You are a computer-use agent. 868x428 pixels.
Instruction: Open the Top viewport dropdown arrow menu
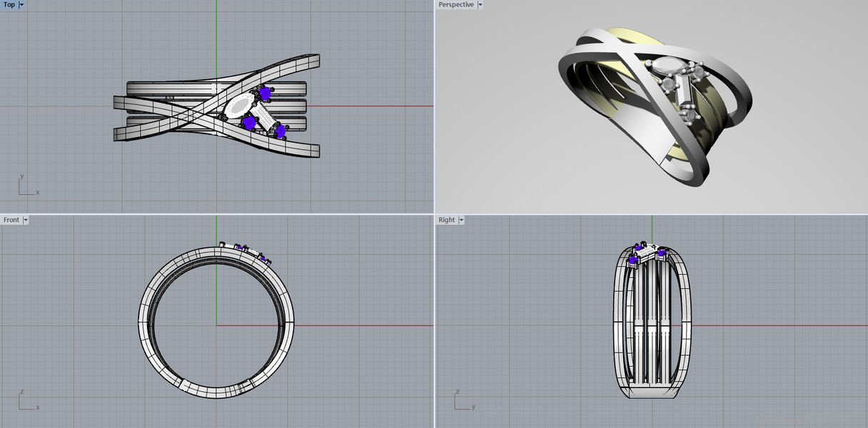(x=21, y=5)
